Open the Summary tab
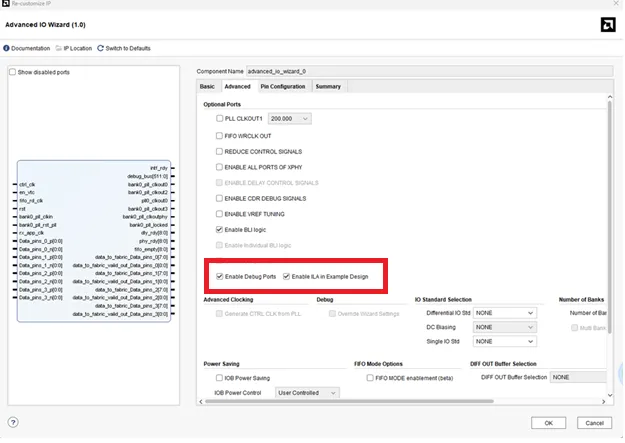Image resolution: width=625 pixels, height=443 pixels. click(328, 87)
